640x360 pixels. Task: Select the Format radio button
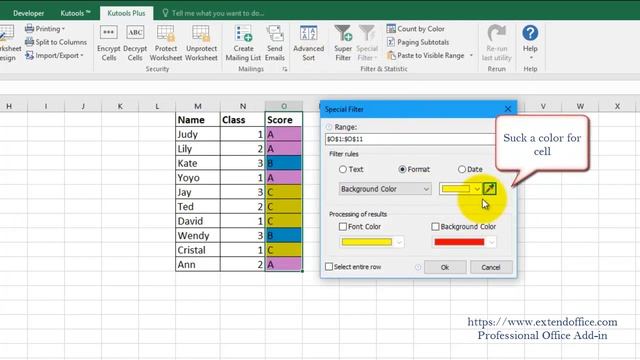[402, 169]
